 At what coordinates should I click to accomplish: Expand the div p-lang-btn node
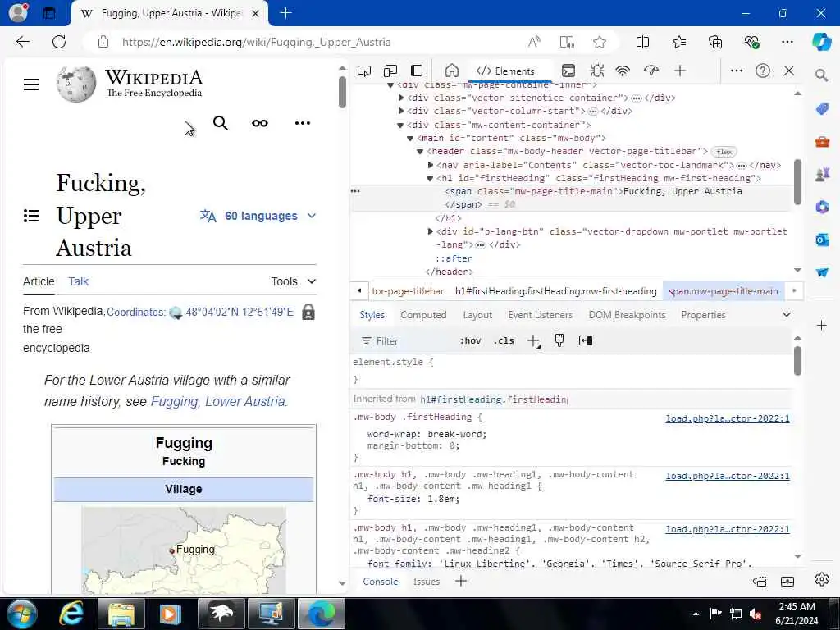pos(430,231)
